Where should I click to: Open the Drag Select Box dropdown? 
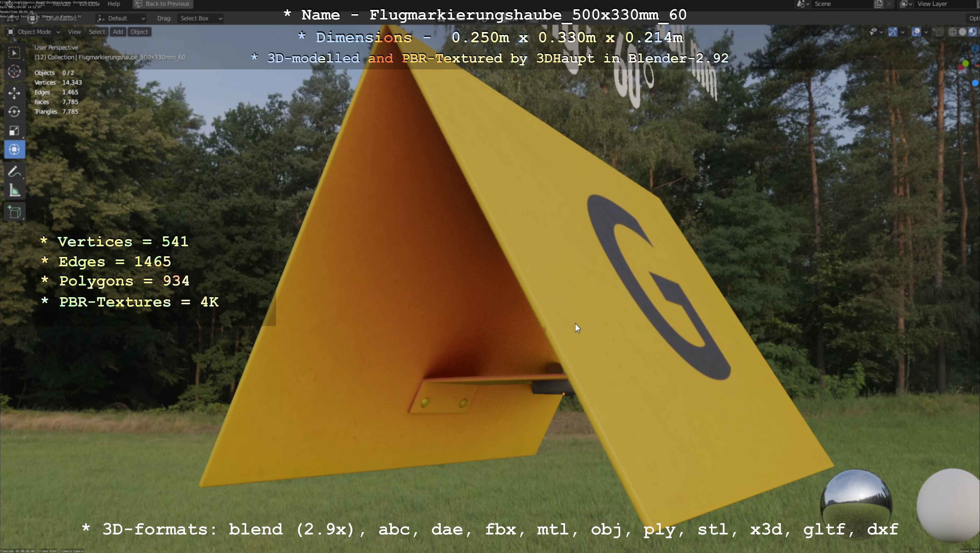pos(200,18)
